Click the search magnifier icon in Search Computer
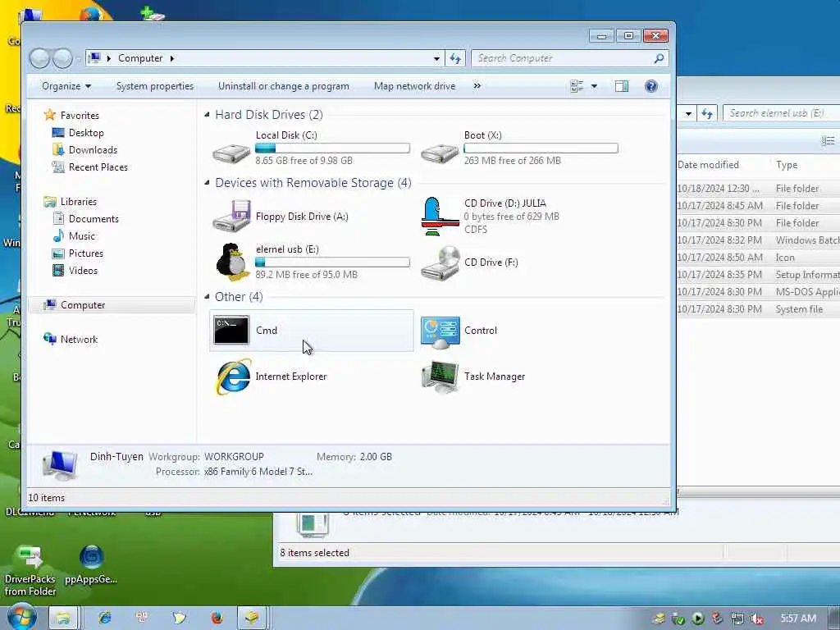 point(659,58)
